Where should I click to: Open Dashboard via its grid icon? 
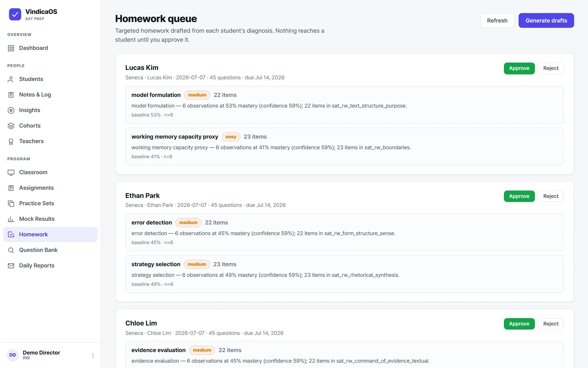11,48
